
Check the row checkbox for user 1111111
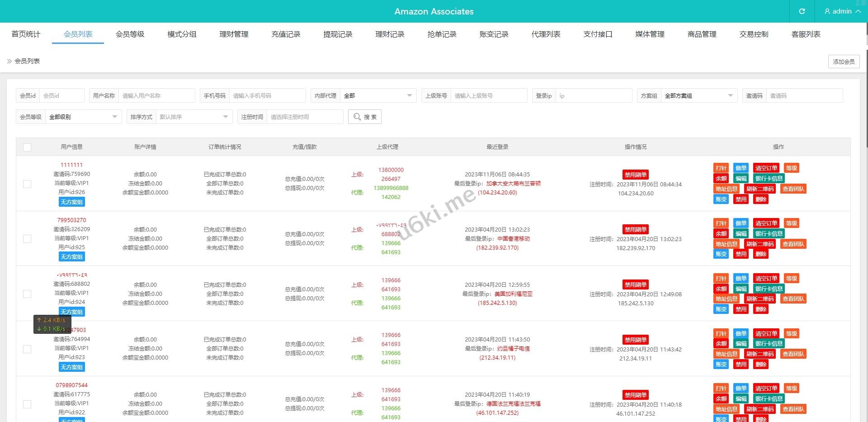[27, 184]
